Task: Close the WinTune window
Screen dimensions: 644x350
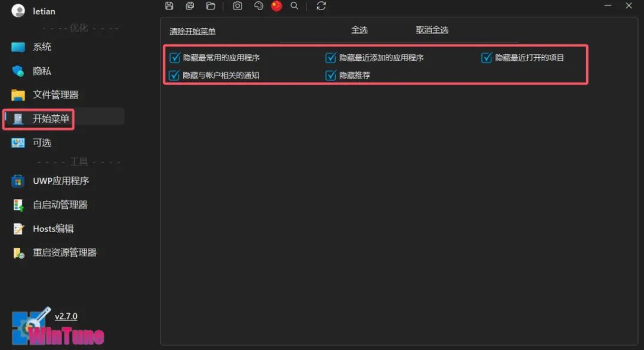Action: pyautogui.click(x=629, y=6)
